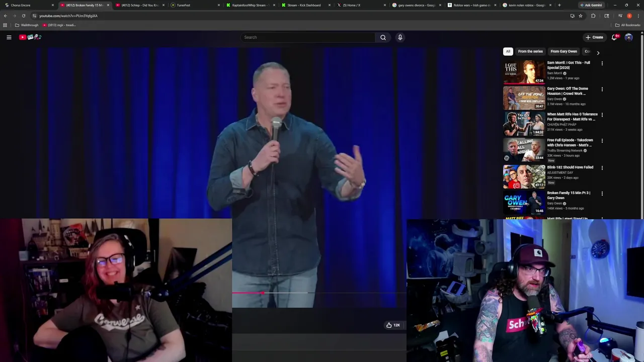Go to YouTube home via logo

click(x=30, y=37)
